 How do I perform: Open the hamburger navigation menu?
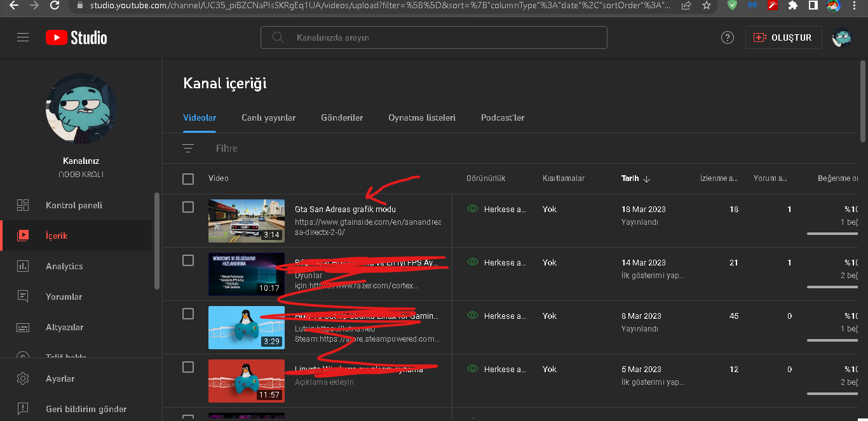tap(23, 37)
